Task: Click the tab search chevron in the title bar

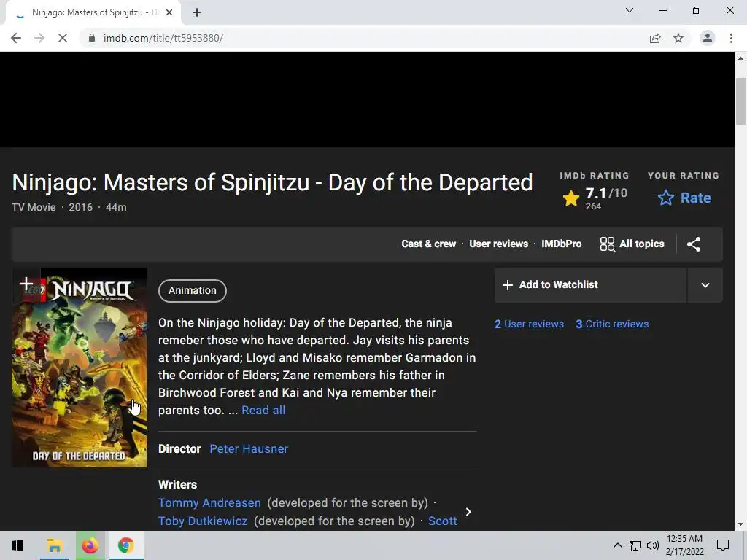Action: point(630,10)
